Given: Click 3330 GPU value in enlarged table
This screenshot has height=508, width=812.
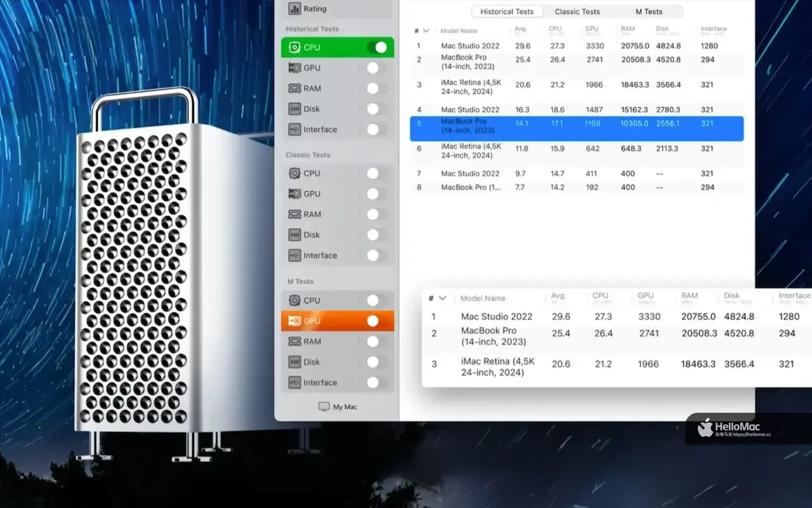Looking at the screenshot, I should tap(649, 316).
